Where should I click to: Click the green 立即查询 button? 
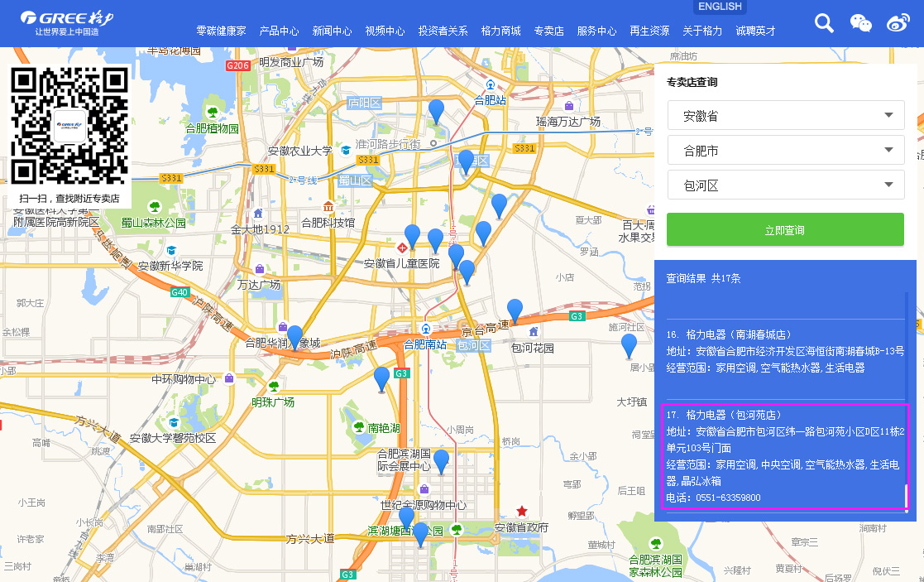tap(785, 230)
